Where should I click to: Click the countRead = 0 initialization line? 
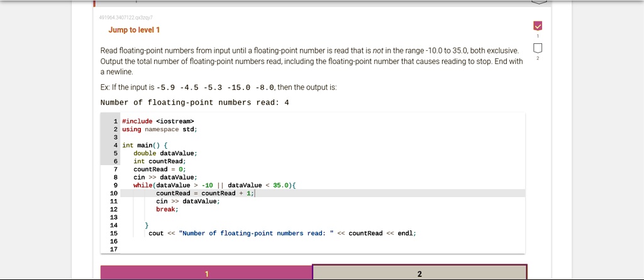coord(160,169)
